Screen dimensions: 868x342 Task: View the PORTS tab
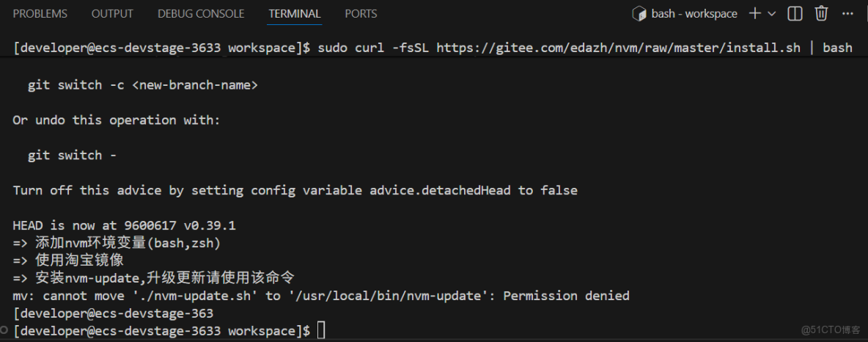(x=361, y=14)
